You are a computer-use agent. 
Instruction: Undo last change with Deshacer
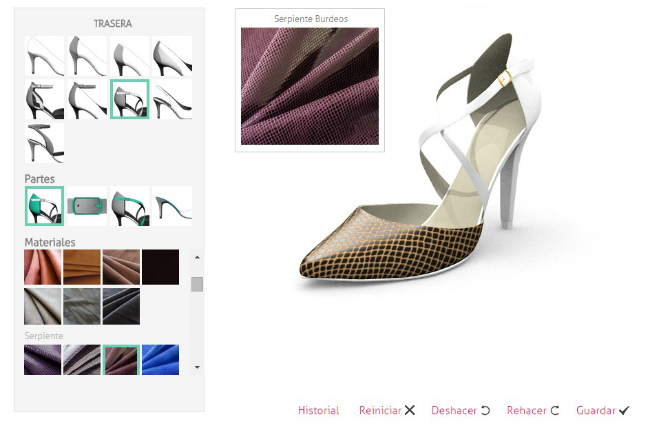pyautogui.click(x=460, y=410)
